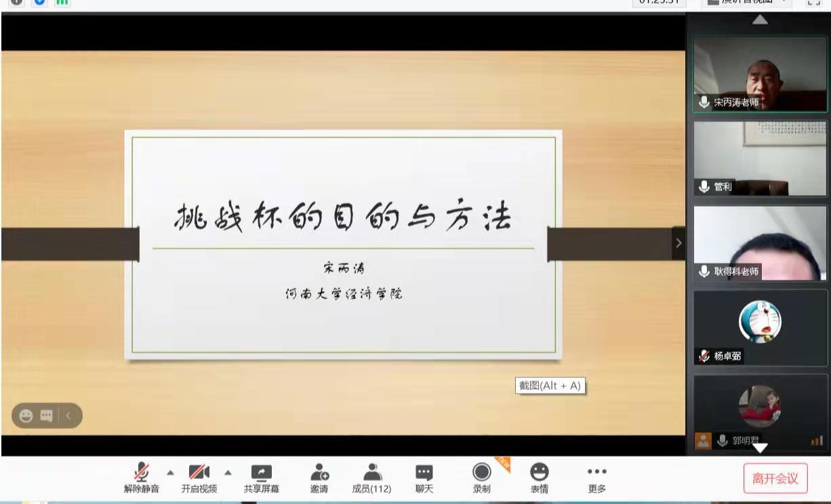Click the 离开会议 leave meeting button
Viewport: 831px width, 504px height.
point(775,479)
